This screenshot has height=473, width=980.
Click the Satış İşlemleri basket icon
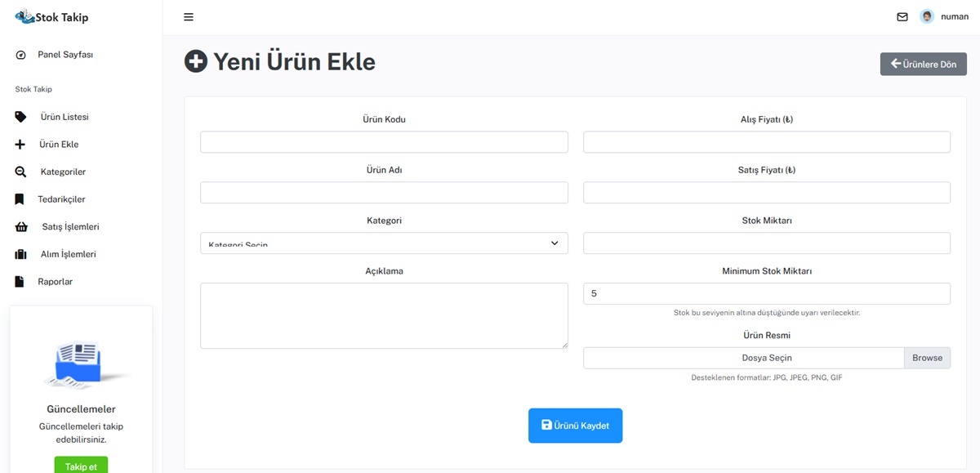click(x=21, y=227)
